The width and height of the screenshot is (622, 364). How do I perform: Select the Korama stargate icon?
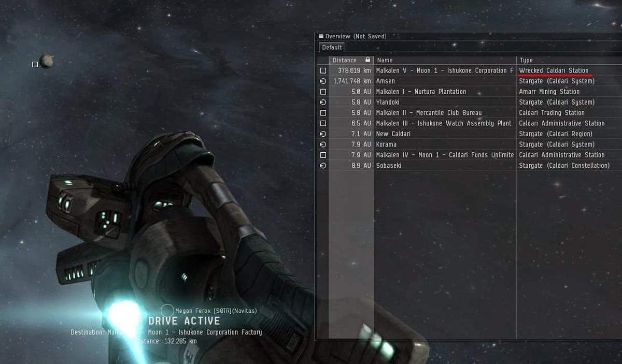323,144
